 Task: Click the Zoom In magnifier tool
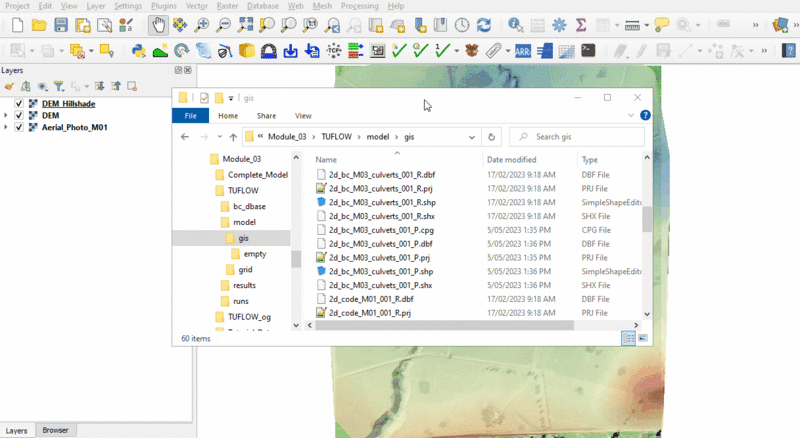click(x=203, y=25)
